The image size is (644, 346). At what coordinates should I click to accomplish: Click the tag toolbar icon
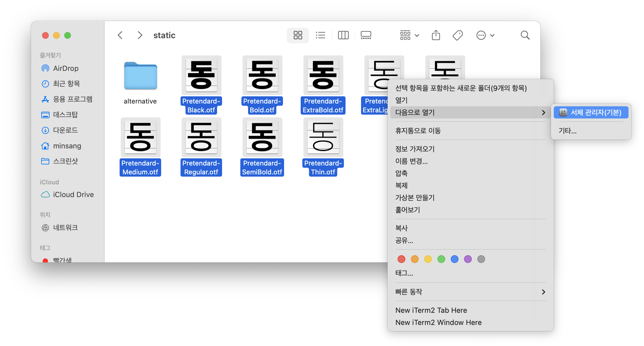458,35
